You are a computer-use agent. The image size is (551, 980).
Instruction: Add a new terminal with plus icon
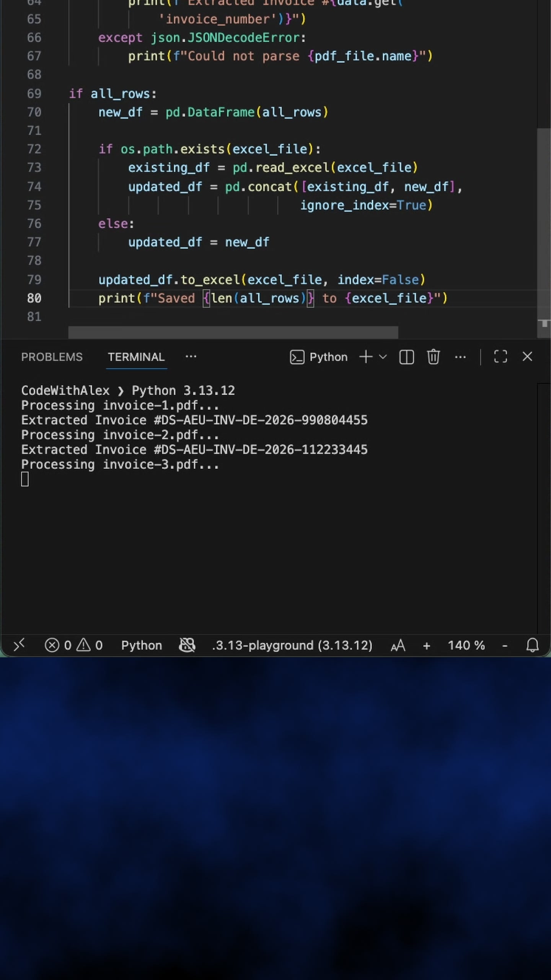click(x=366, y=356)
